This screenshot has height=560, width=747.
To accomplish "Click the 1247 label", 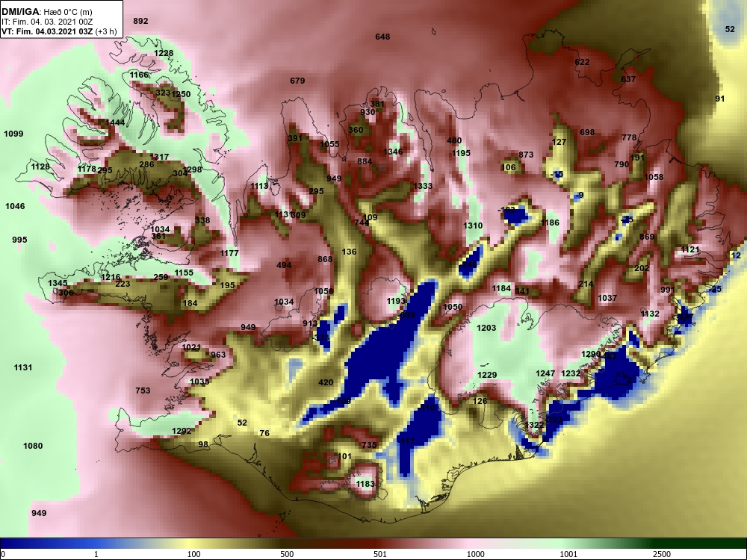I will pos(545,374).
